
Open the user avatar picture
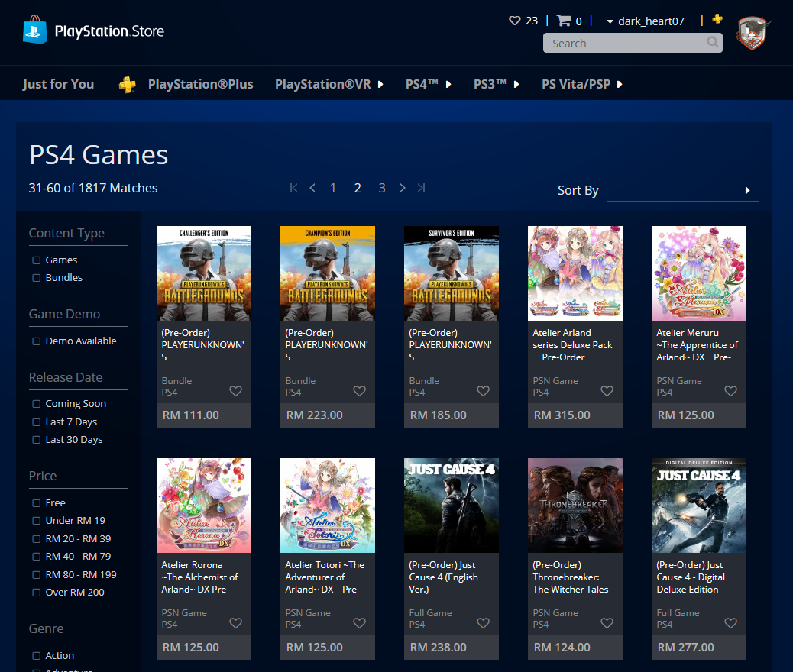[x=753, y=33]
